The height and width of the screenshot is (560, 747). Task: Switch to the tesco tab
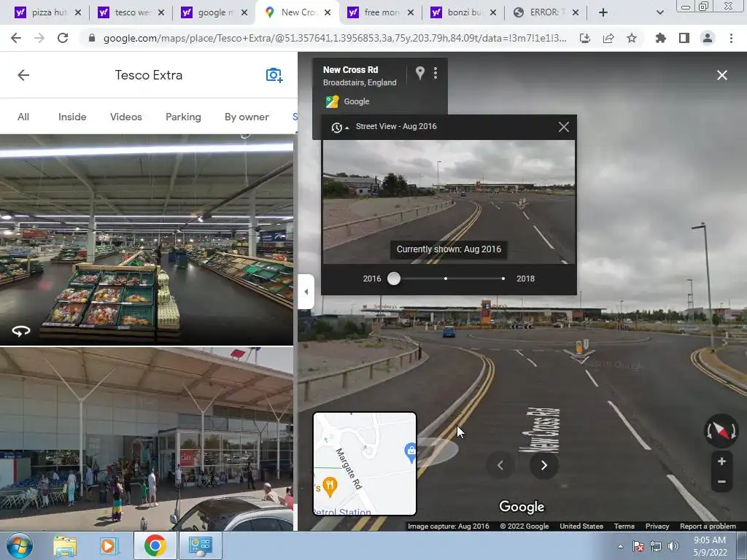pos(125,12)
